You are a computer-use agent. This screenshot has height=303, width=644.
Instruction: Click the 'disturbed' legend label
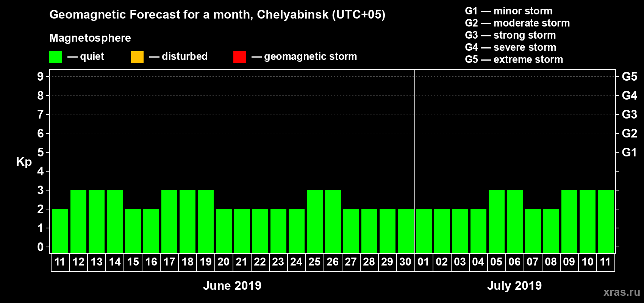185,56
